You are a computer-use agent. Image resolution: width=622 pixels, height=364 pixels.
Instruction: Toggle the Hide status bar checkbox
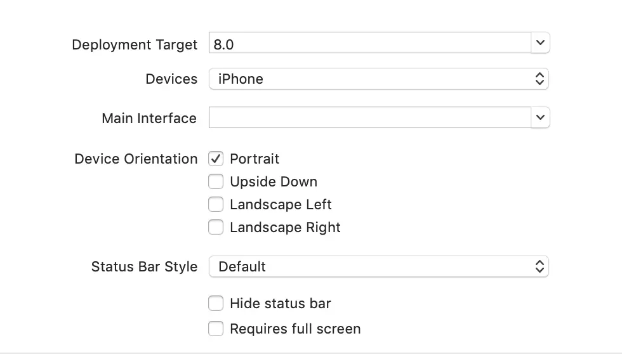[x=216, y=303]
